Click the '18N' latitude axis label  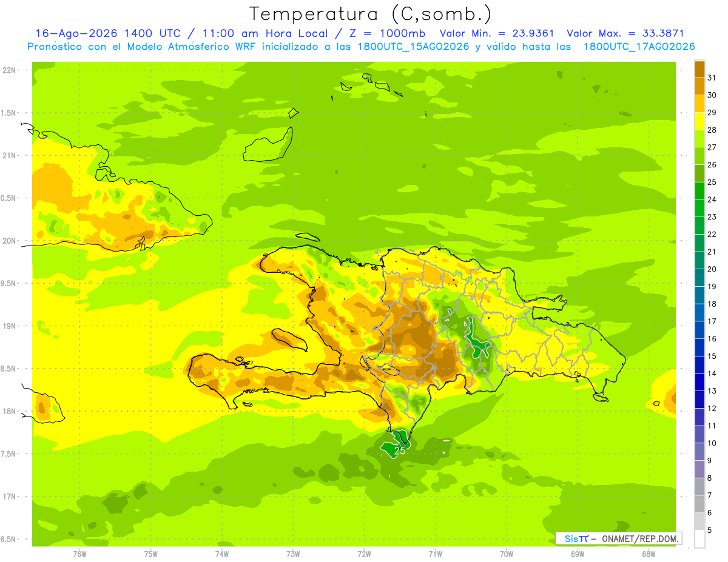[x=10, y=412]
